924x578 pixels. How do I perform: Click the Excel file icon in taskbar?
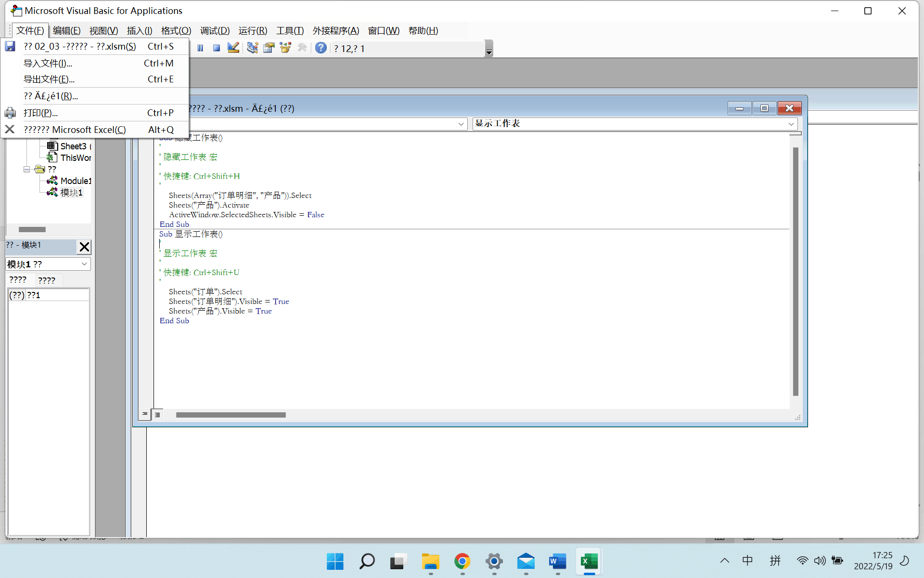[x=589, y=561]
